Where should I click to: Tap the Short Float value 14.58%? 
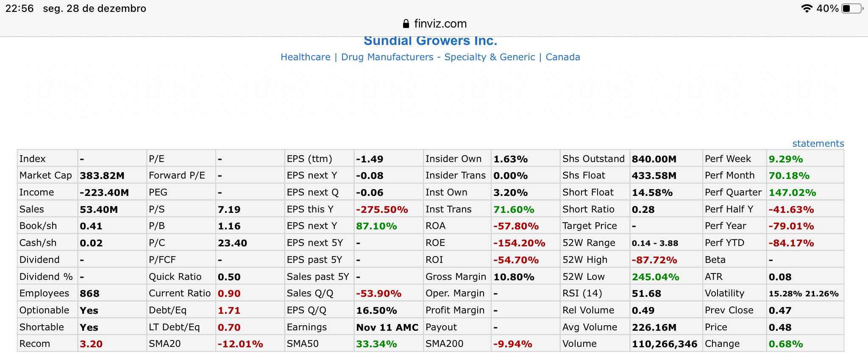[652, 193]
